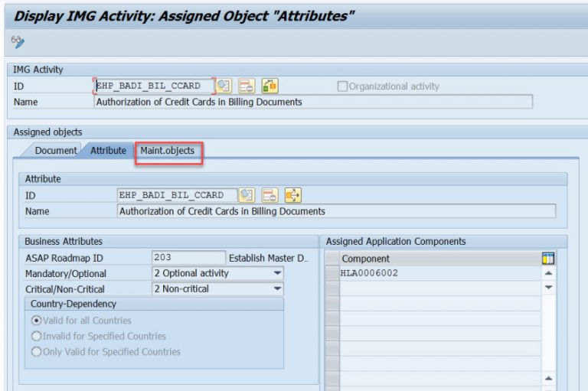Open the Maint.objects tab
Image resolution: width=588 pixels, height=391 pixels.
pos(168,150)
